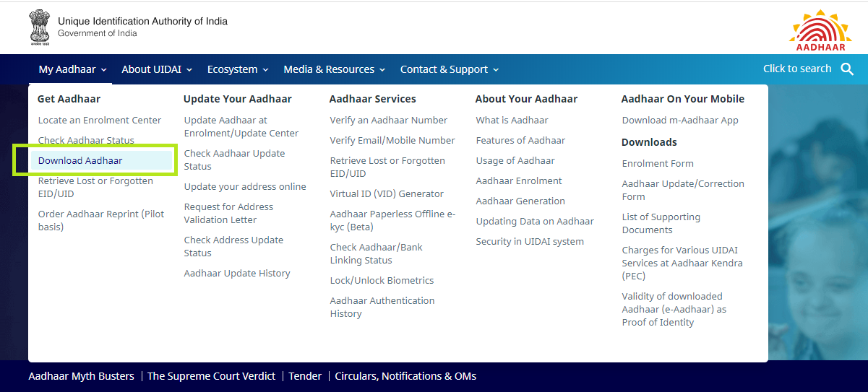Open Aadhaar Update History
Screen dimensions: 868x392
(x=237, y=274)
